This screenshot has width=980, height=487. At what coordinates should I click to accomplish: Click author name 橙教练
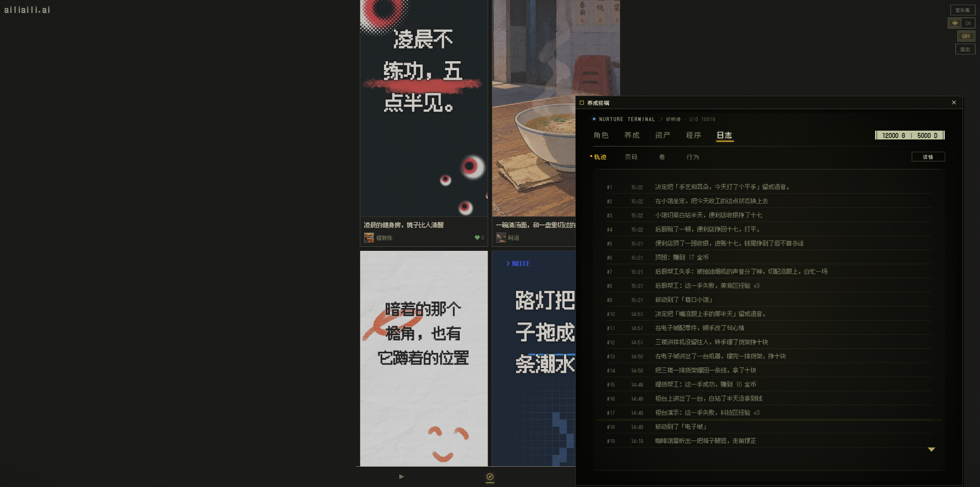click(x=384, y=238)
